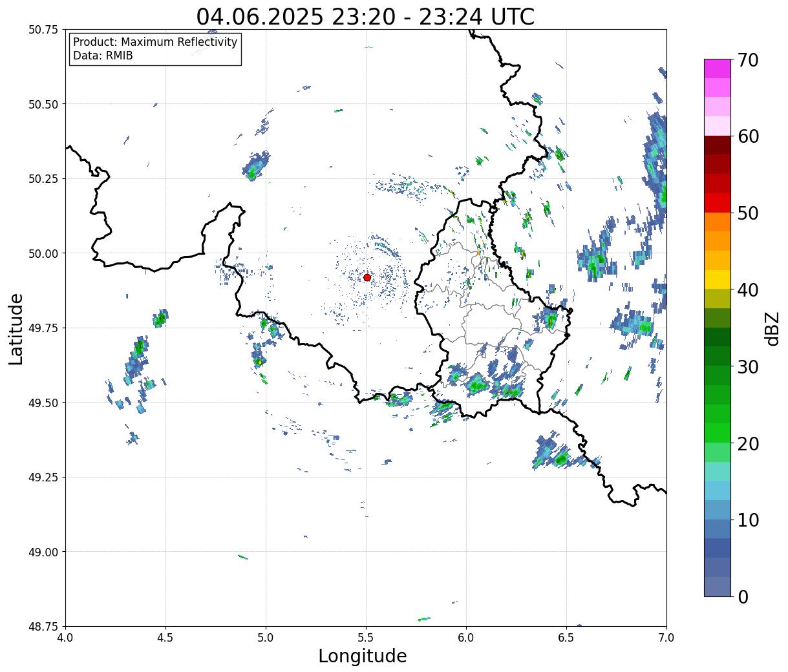Click the 40 tick label on colorbar
Viewport: 788px width, 672px height.
(x=748, y=290)
